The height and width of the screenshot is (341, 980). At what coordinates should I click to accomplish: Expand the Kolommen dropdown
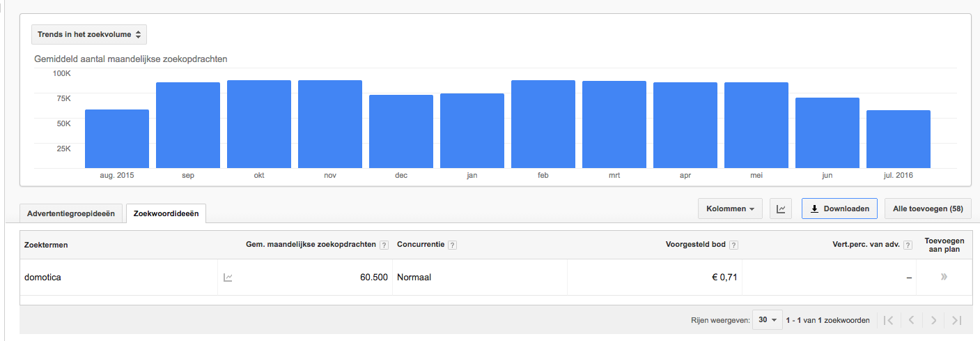[731, 209]
